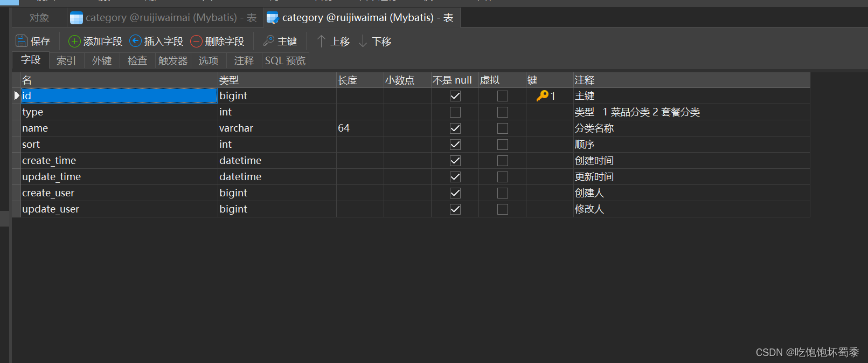Open the 注释 (Comment) tab
Screen dimensions: 868x363
(244, 60)
